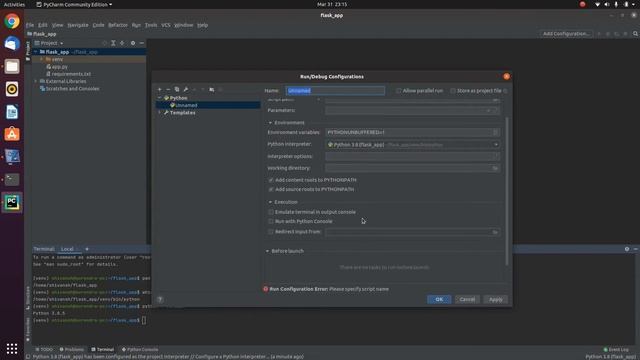Open the Run menu
This screenshot has width=640, height=360.
tap(136, 25)
